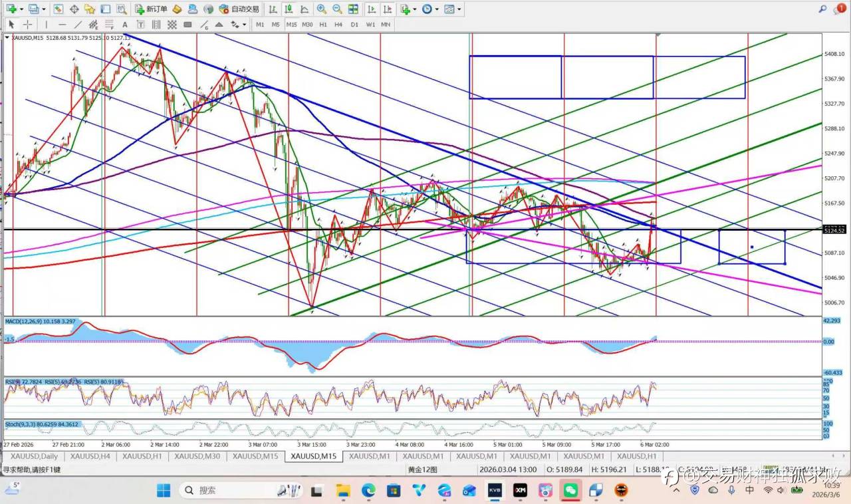The height and width of the screenshot is (504, 851).
Task: Expand the periodicity clock dropdown
Action: pos(435,9)
